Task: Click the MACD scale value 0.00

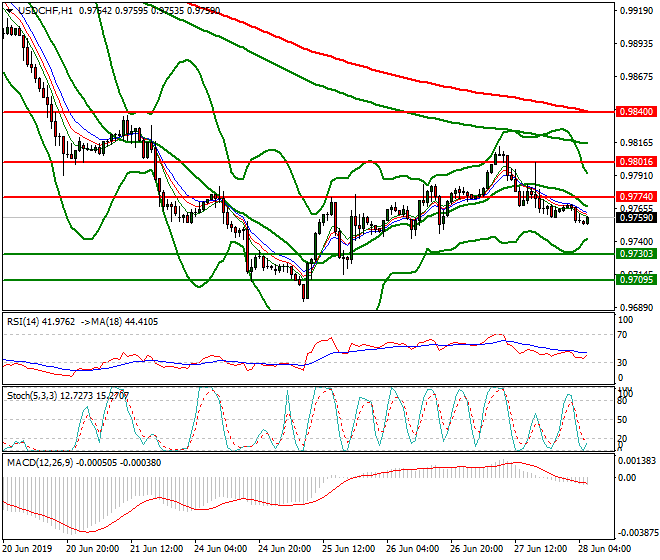Action: (x=627, y=478)
